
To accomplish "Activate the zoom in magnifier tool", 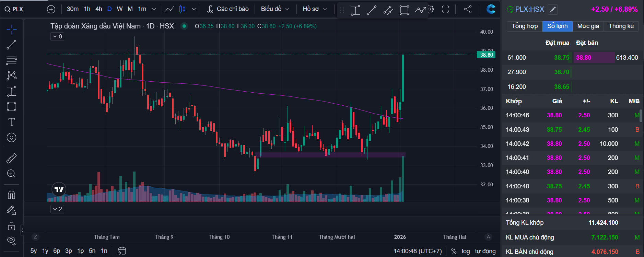I will coord(12,174).
